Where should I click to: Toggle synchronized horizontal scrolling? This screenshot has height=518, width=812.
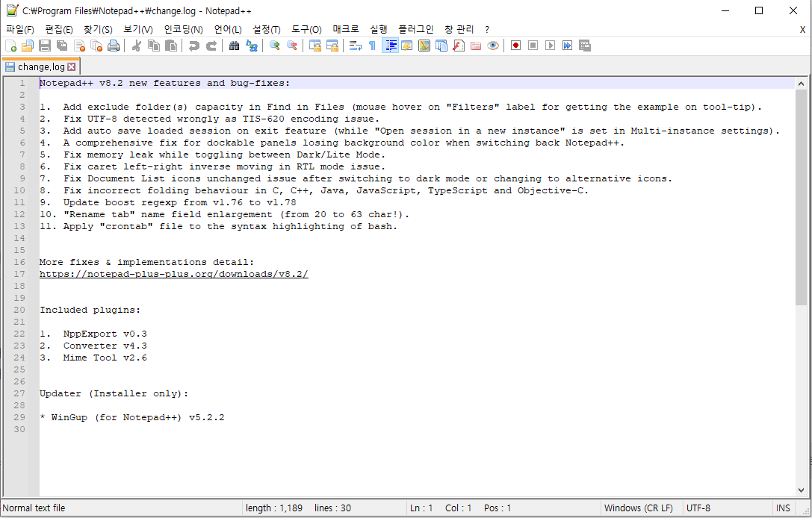332,46
